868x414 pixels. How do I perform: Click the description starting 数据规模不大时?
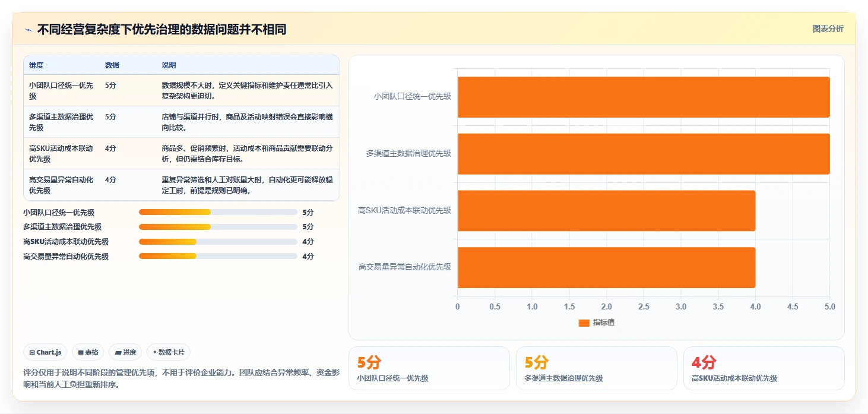click(x=247, y=90)
